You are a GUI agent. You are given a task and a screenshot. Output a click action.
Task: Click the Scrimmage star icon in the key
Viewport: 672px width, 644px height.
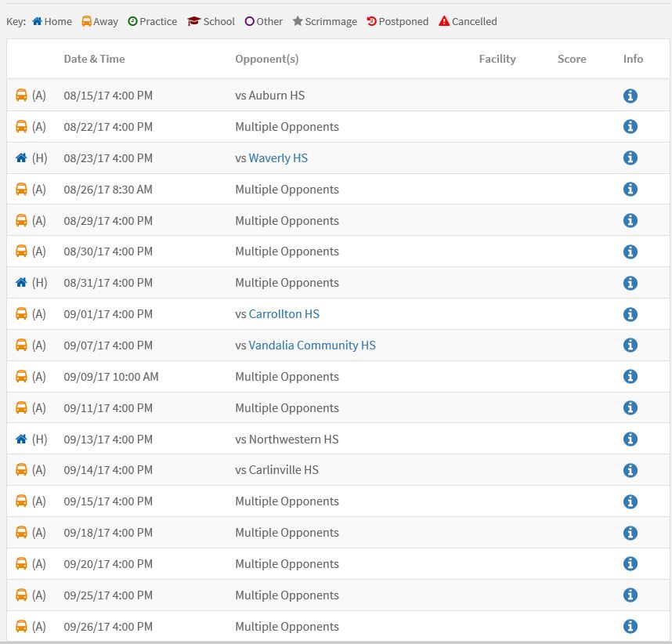298,21
